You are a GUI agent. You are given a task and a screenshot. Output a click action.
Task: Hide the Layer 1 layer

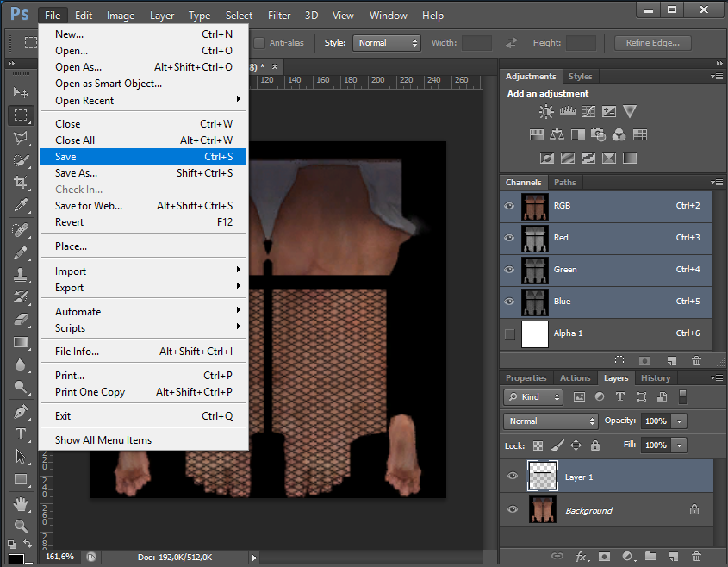pyautogui.click(x=513, y=477)
